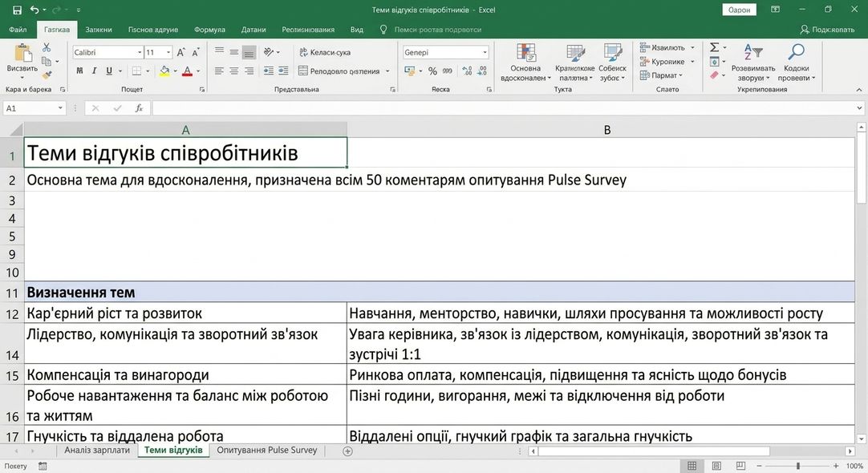Toggle wrap text 'Келаси-сука' button
This screenshot has width=868, height=473.
tap(325, 53)
